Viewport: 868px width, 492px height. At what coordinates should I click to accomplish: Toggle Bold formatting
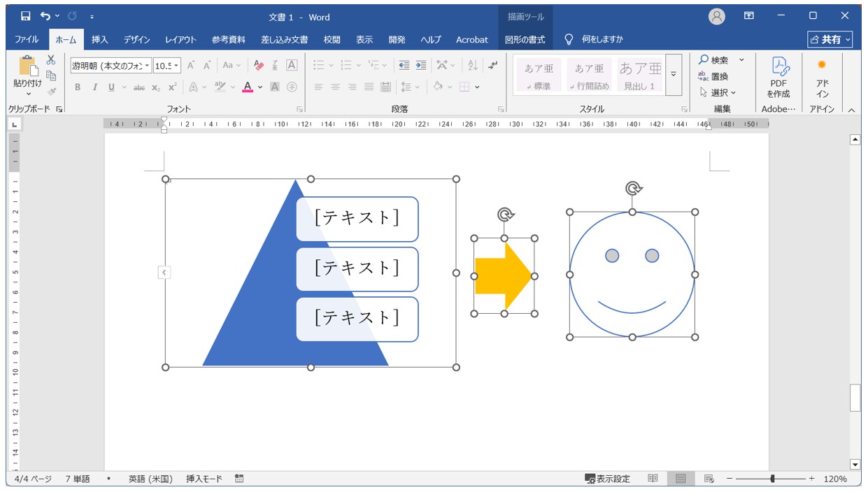pos(78,87)
